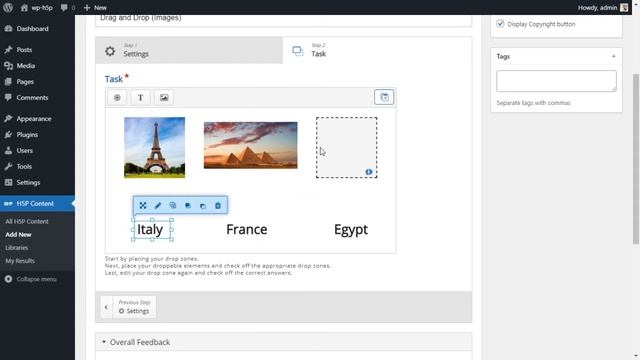Toggle Display Copyright button checkbox
Image resolution: width=640 pixels, height=360 pixels.
(x=500, y=24)
